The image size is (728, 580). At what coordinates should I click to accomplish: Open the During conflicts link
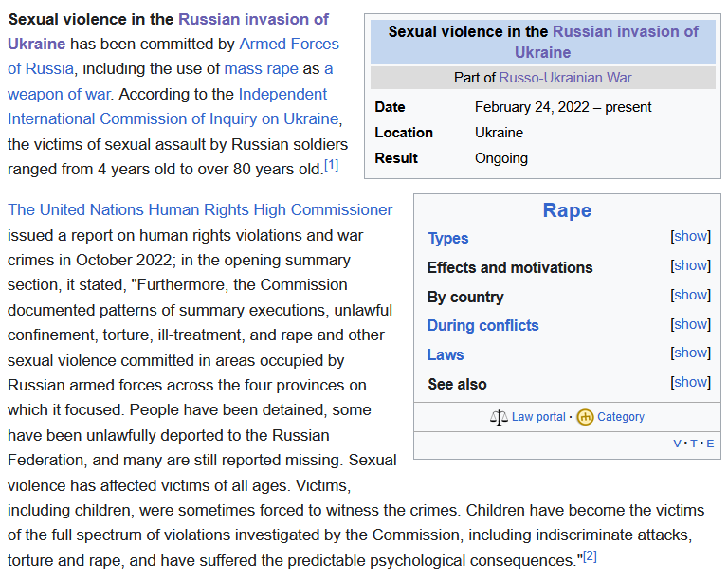(x=482, y=325)
